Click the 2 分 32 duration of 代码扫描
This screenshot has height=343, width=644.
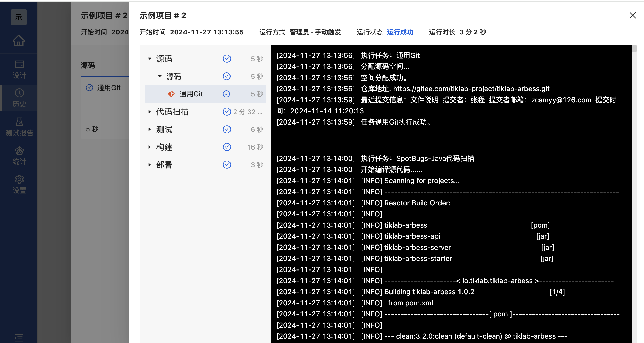[248, 112]
